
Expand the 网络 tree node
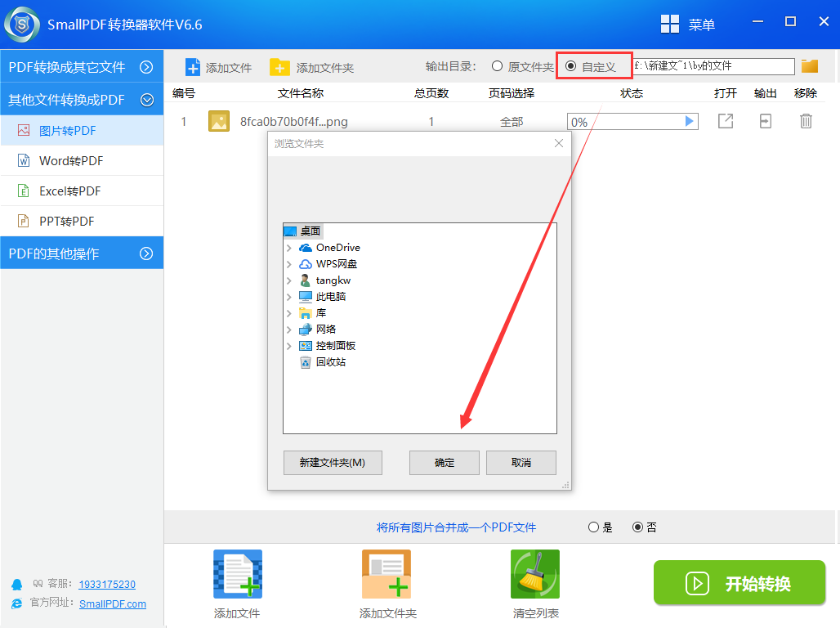pyautogui.click(x=289, y=330)
